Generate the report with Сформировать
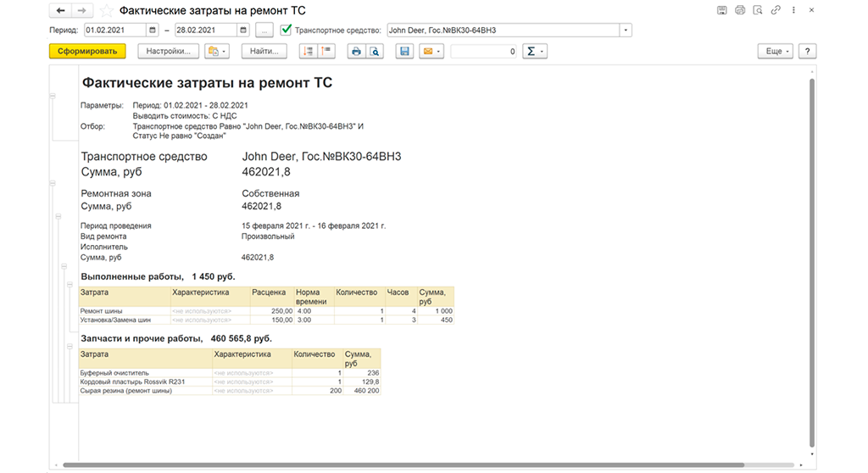Viewport: 868px width, 473px height. click(x=87, y=51)
